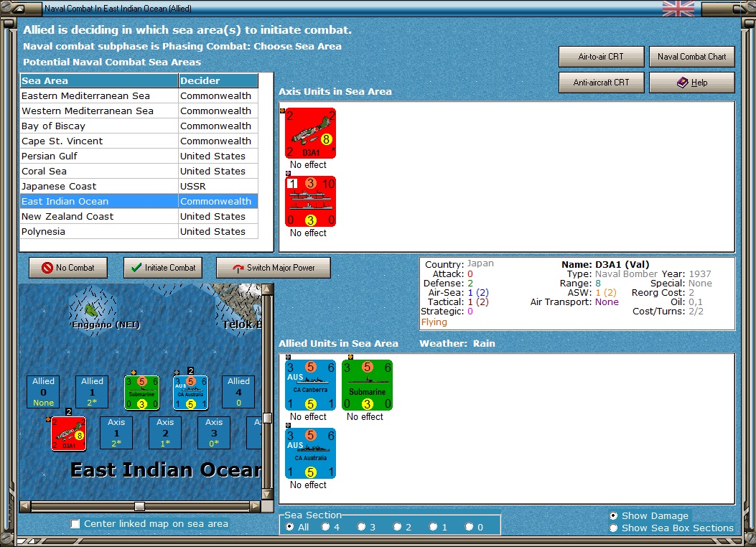Select Bay of Biscay sea area
The image size is (756, 547).
tap(139, 126)
